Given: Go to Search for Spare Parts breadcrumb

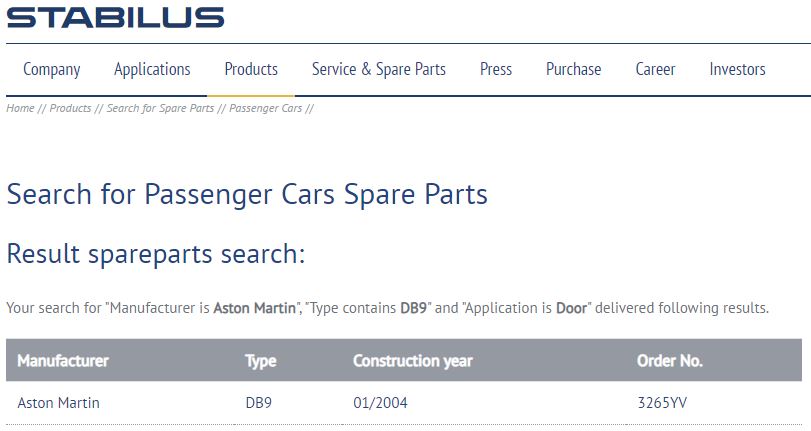Looking at the screenshot, I should (x=160, y=108).
